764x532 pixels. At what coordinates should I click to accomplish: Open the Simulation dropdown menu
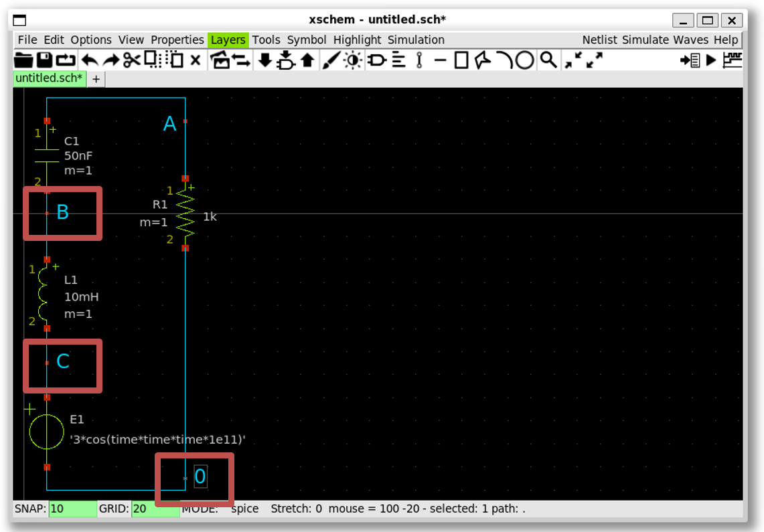(416, 40)
